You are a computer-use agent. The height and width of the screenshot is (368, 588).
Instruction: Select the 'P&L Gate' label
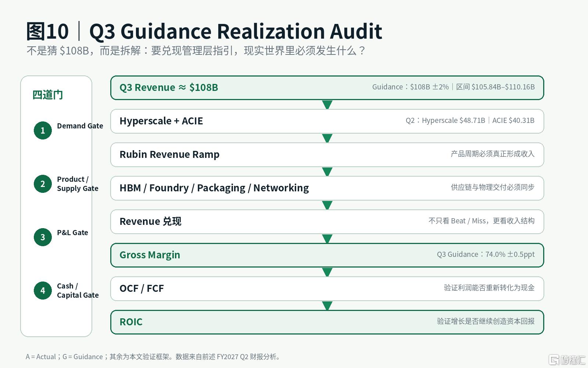pos(72,233)
